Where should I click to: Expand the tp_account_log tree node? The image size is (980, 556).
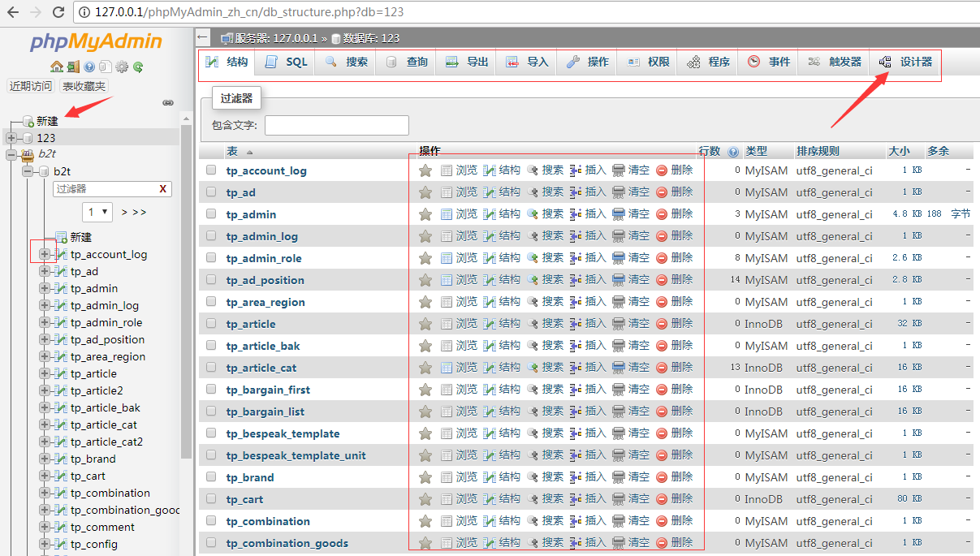[45, 252]
